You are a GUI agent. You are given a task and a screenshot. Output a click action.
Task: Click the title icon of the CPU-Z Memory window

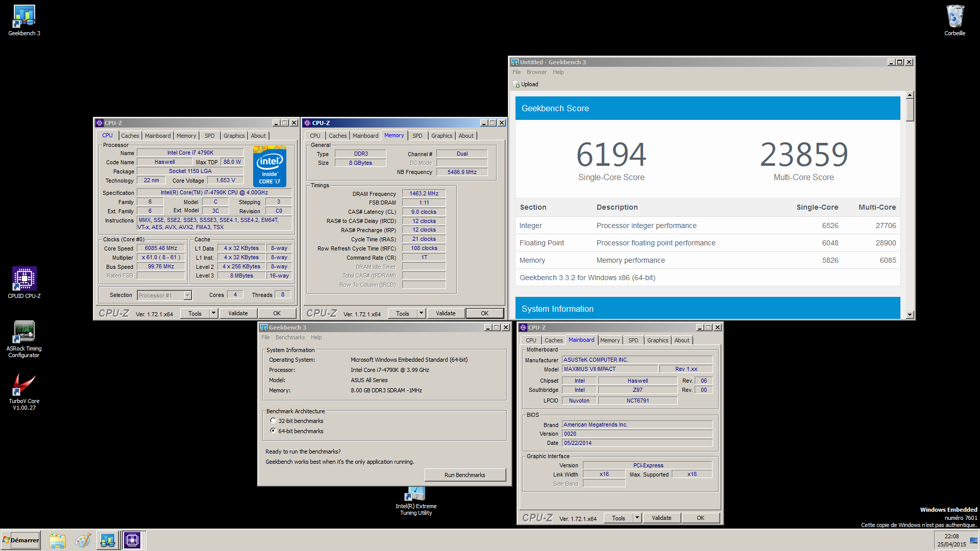(307, 123)
